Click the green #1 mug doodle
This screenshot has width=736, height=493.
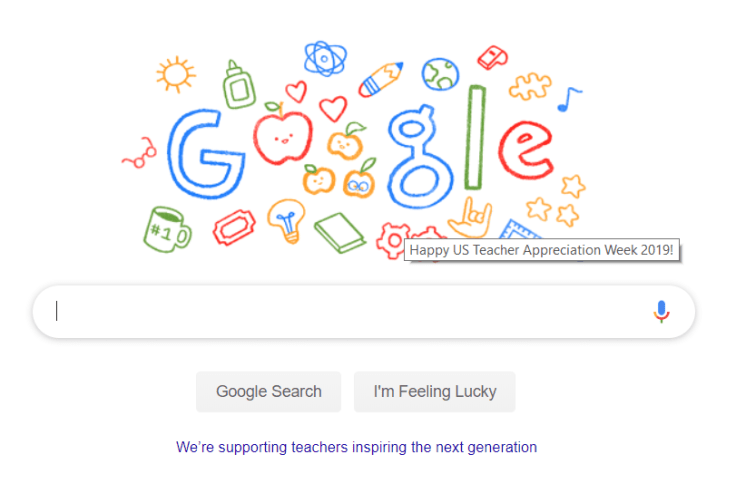pyautogui.click(x=165, y=228)
